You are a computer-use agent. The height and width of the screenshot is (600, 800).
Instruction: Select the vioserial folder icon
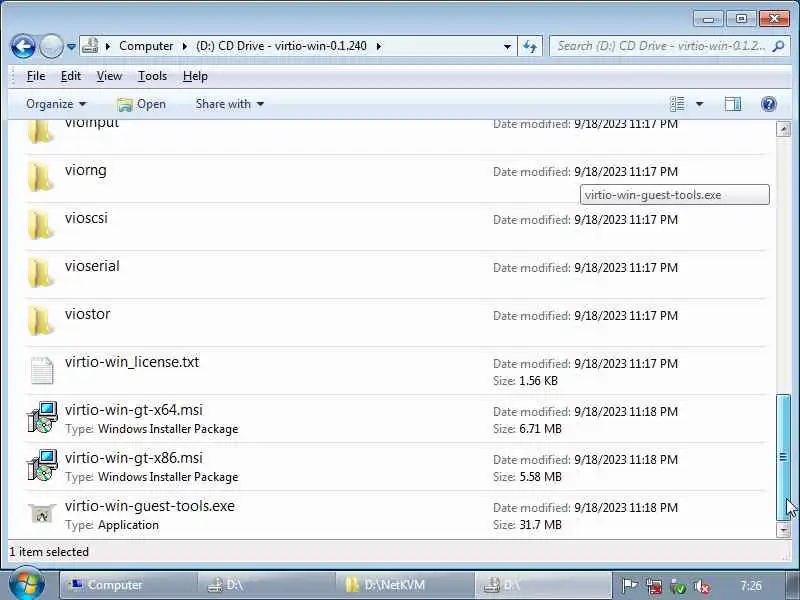pos(41,273)
